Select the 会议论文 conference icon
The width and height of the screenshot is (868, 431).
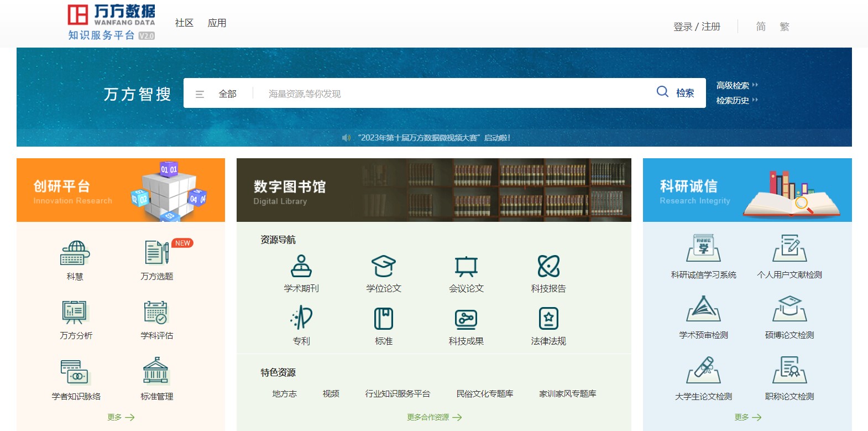coord(466,266)
